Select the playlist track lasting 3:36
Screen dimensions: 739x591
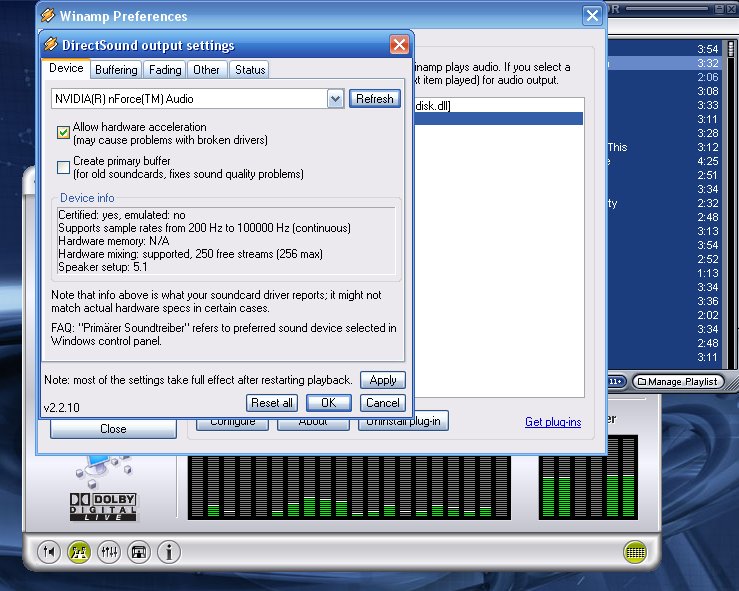coord(664,301)
